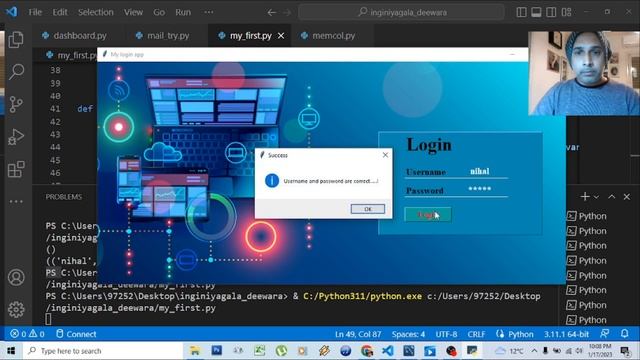The height and width of the screenshot is (360, 640).
Task: Click the Login button in login app
Action: 428,215
